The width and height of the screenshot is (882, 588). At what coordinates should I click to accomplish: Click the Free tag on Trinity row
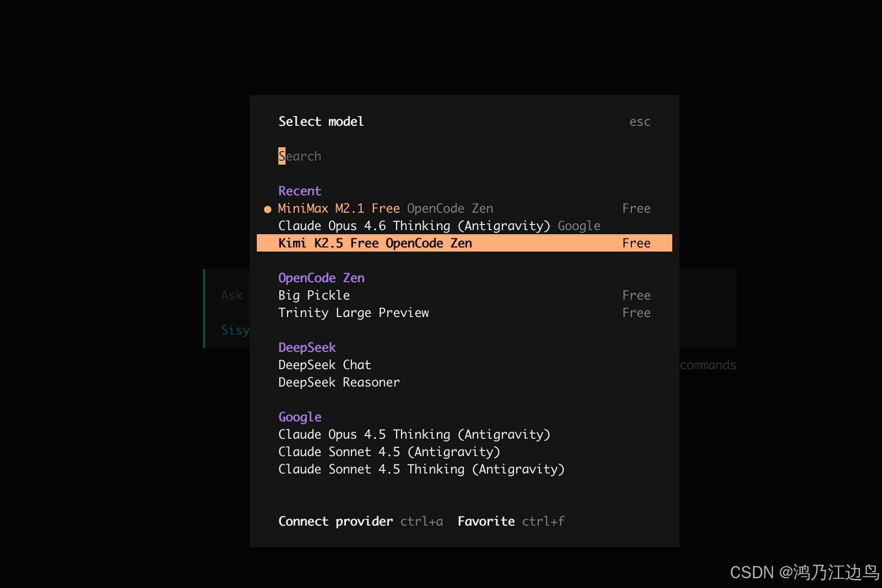[636, 313]
